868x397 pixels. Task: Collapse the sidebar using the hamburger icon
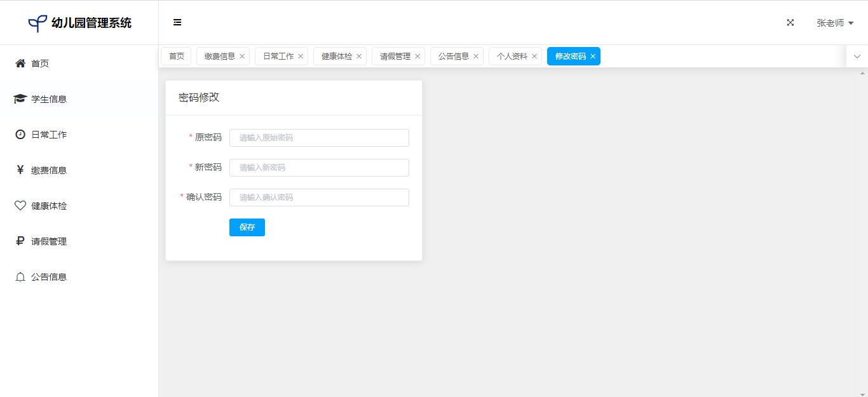(177, 22)
